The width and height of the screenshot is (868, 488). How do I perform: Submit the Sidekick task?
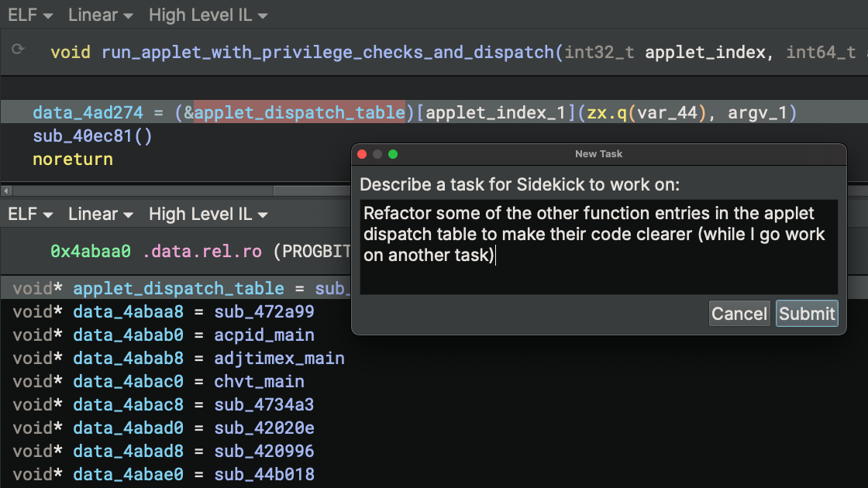(x=806, y=314)
